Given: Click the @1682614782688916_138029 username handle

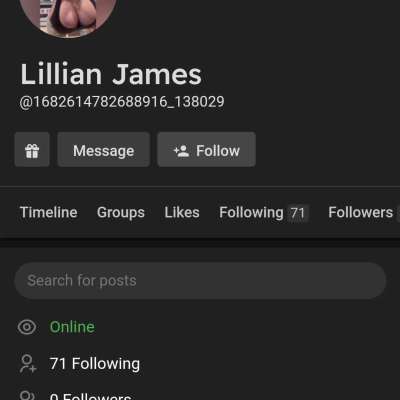Looking at the screenshot, I should [x=122, y=102].
